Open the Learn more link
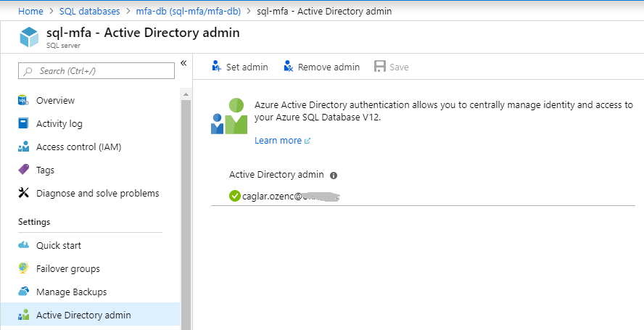644x330 pixels. (278, 141)
